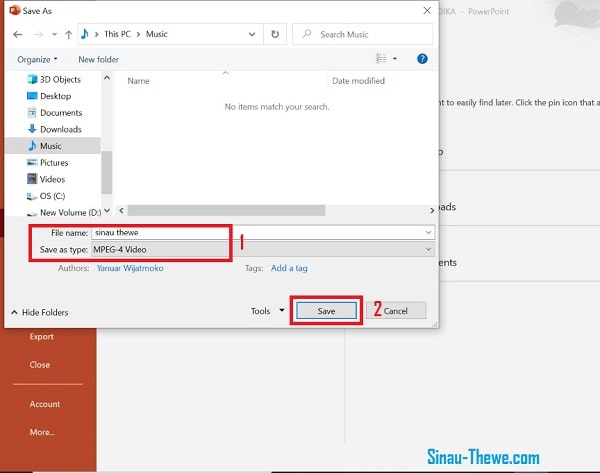This screenshot has height=473, width=600.
Task: Click the navigation pane scroll down arrow
Action: [x=107, y=210]
